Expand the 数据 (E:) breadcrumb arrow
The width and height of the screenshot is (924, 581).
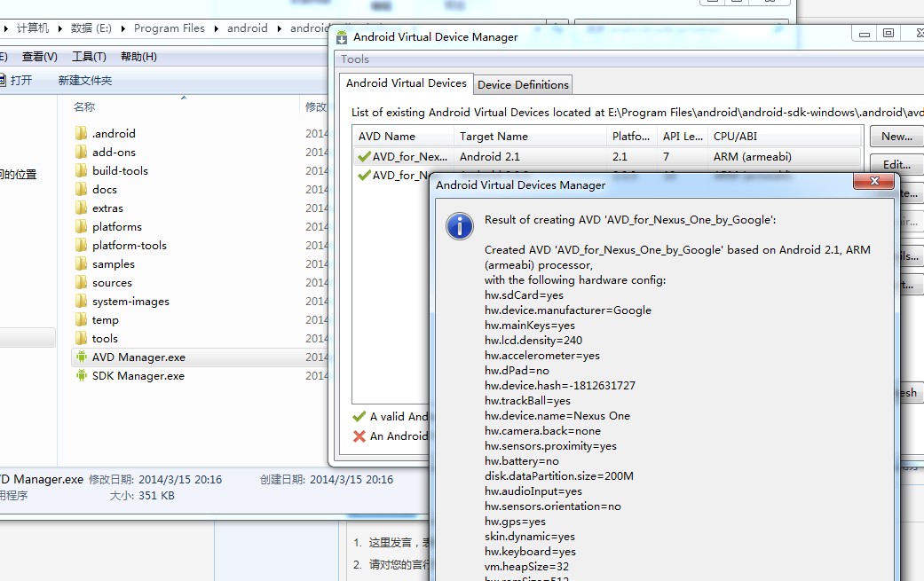122,28
